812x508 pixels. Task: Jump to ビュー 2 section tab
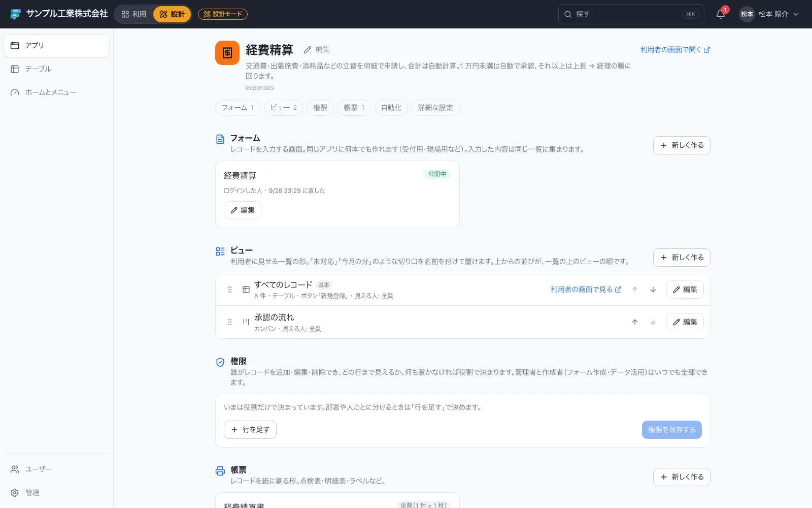tap(284, 108)
